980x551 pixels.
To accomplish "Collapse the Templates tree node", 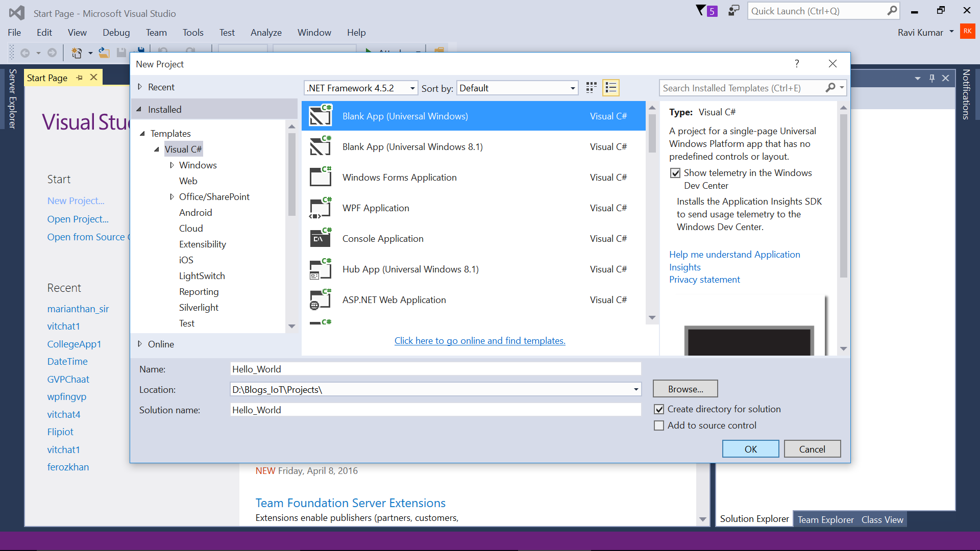I will click(142, 133).
